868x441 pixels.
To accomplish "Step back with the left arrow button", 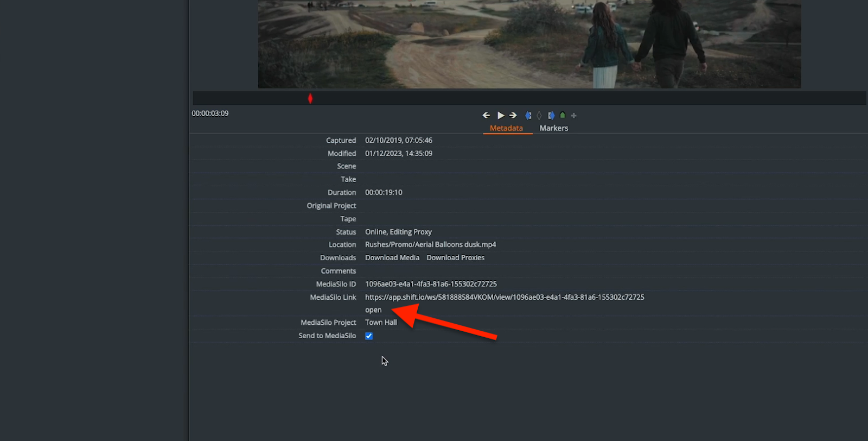I will click(x=486, y=115).
